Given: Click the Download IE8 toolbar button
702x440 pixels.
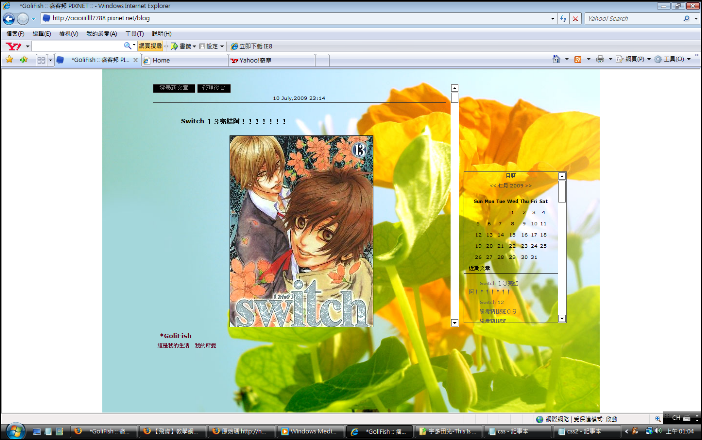Looking at the screenshot, I should tap(251, 46).
